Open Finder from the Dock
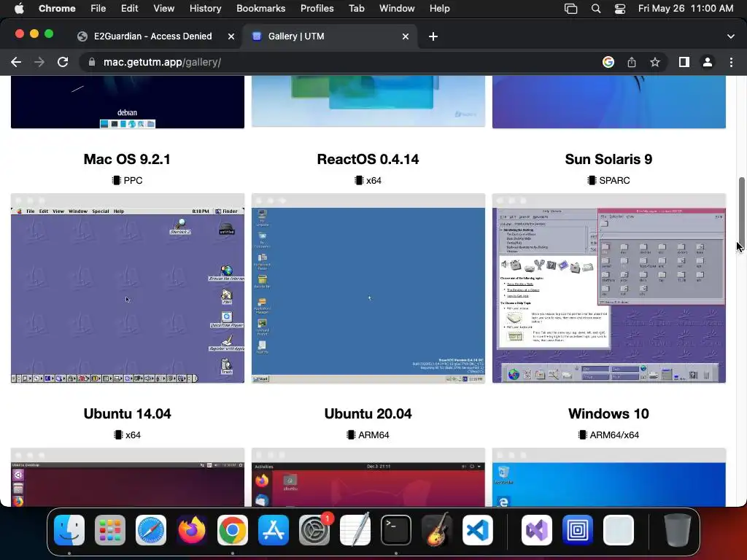 pyautogui.click(x=69, y=529)
